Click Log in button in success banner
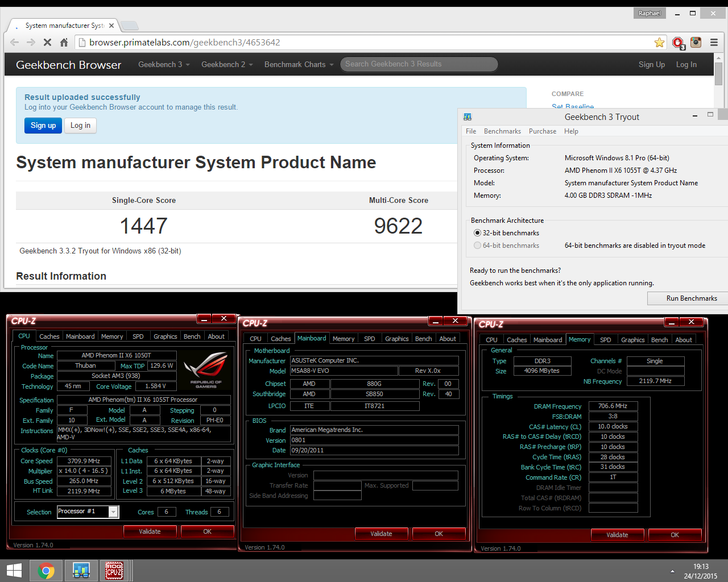 80,126
